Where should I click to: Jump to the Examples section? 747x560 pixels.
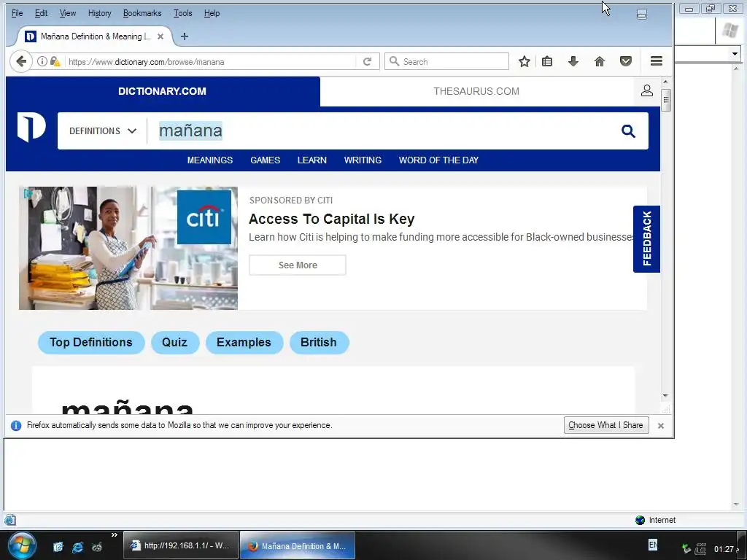244,343
